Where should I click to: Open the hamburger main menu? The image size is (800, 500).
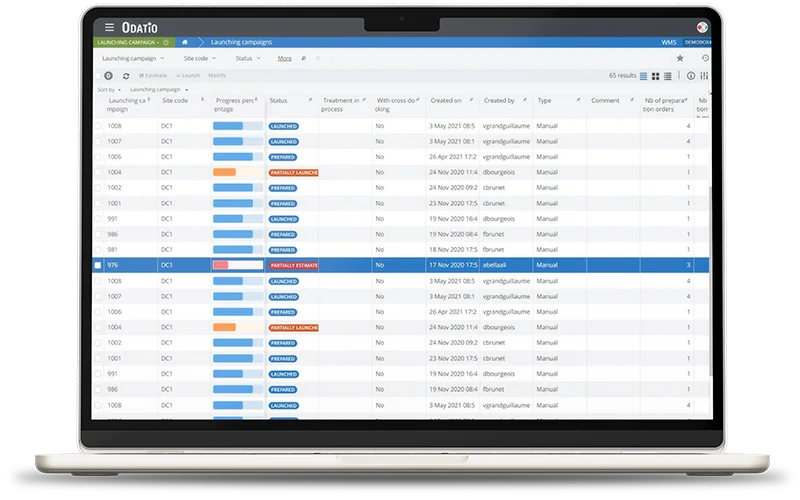(x=109, y=27)
